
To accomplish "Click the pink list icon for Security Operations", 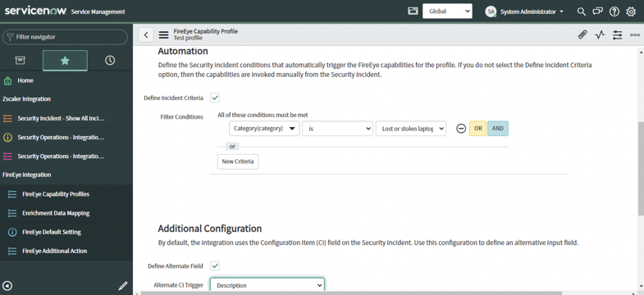I will click(7, 157).
